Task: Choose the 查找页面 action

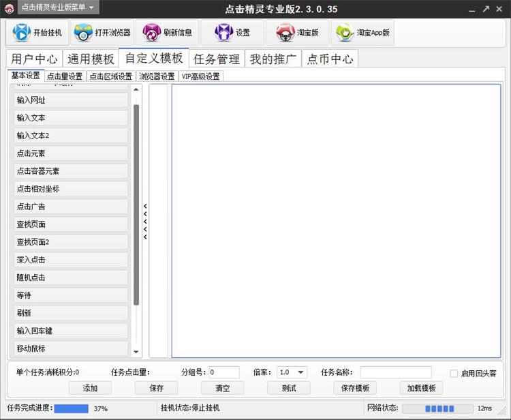Action: coord(71,224)
